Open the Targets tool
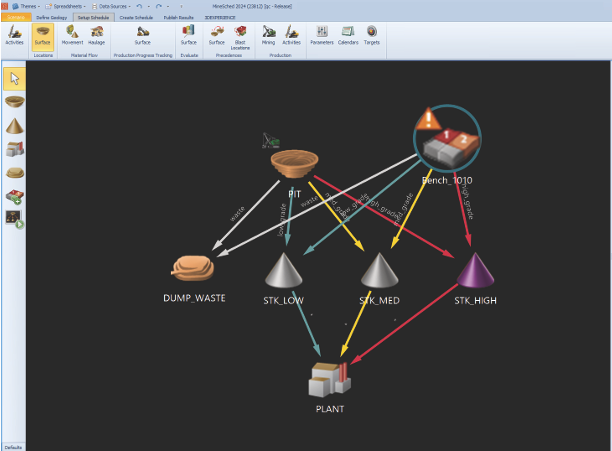 point(372,35)
